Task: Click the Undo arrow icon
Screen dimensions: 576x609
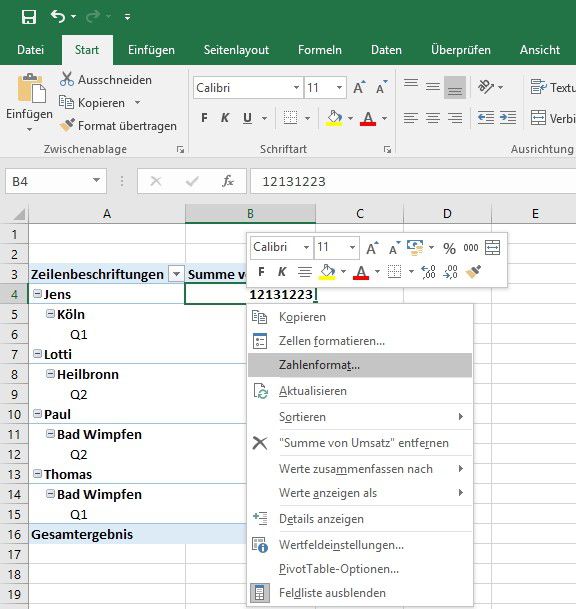Action: click(58, 17)
